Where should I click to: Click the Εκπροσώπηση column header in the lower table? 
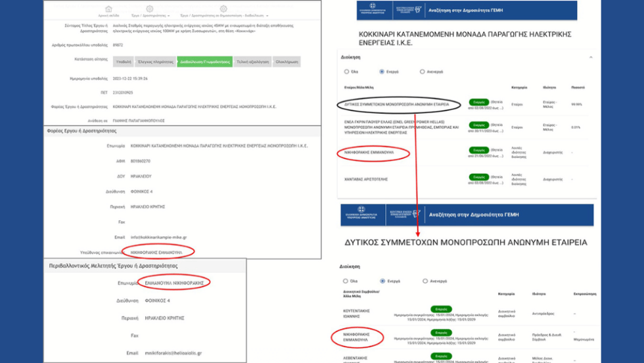coord(585,294)
